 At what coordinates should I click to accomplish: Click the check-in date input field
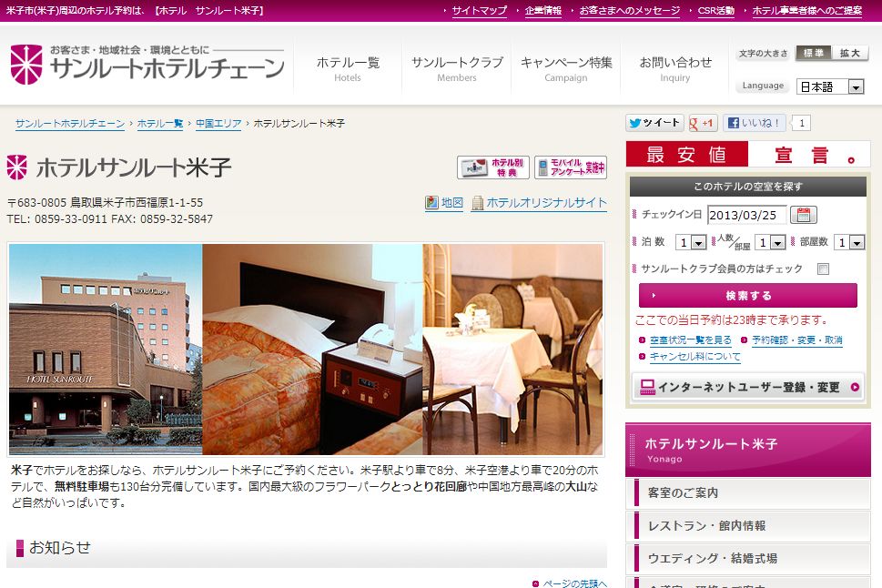pos(747,215)
